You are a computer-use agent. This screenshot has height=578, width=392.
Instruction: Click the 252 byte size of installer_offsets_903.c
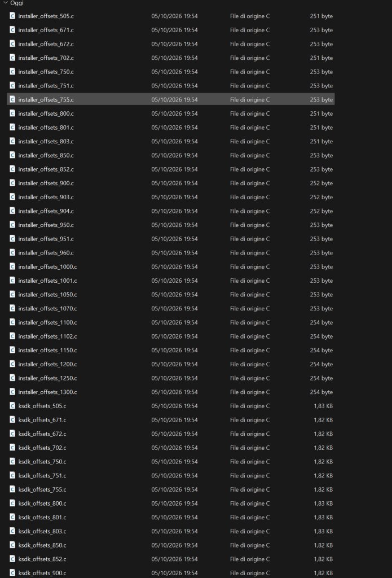point(321,197)
